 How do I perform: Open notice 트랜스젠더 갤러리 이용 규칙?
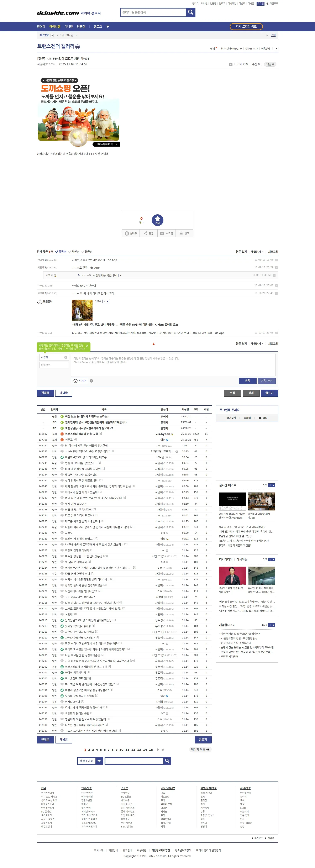click(x=82, y=434)
